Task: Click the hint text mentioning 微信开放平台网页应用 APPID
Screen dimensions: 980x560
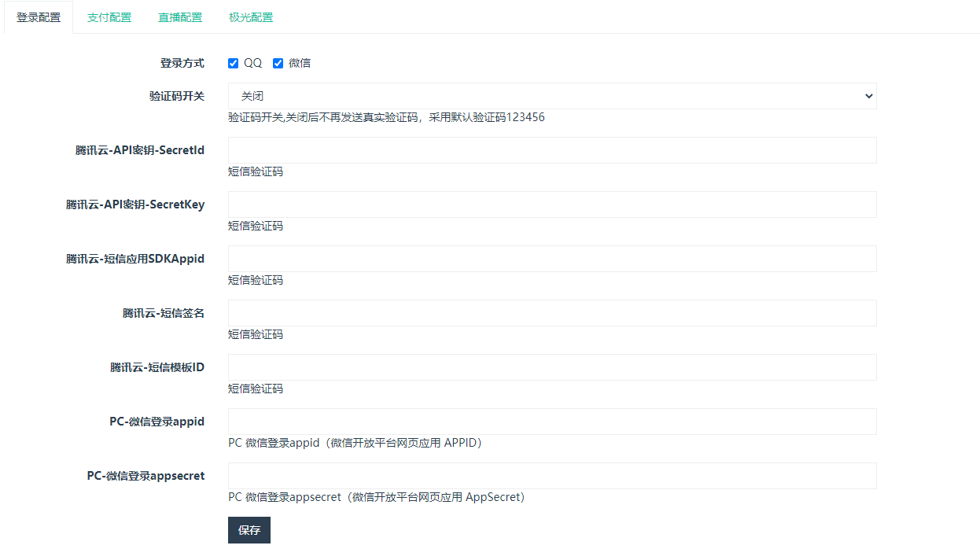Action: (355, 443)
